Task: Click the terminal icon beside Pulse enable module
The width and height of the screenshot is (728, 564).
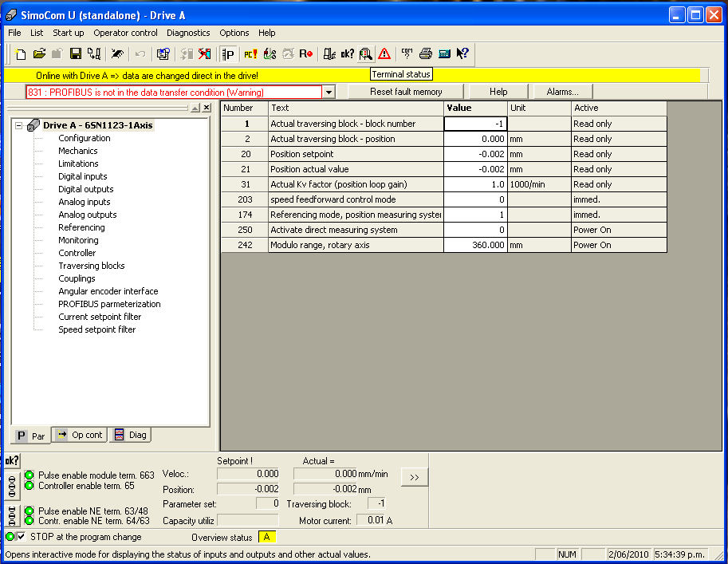Action: coord(12,486)
